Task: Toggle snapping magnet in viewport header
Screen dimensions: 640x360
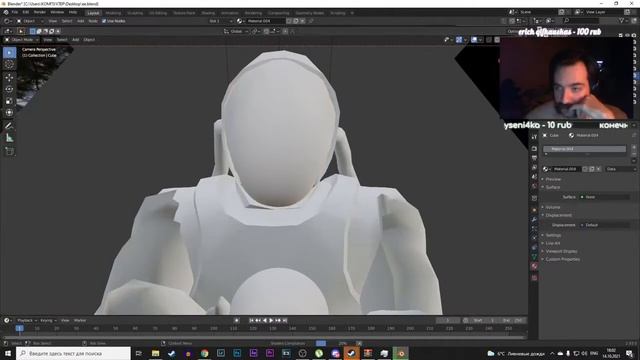Action: (x=266, y=31)
